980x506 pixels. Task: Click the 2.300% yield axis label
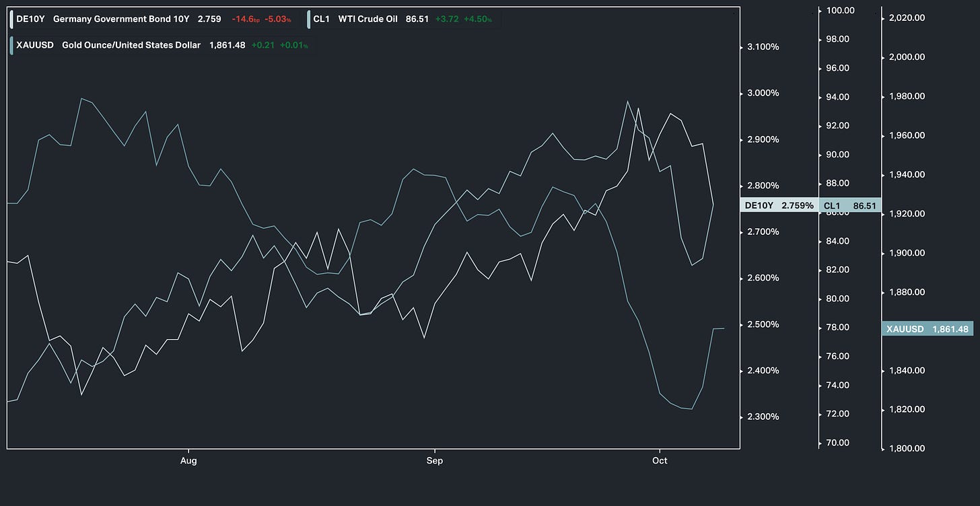click(763, 417)
